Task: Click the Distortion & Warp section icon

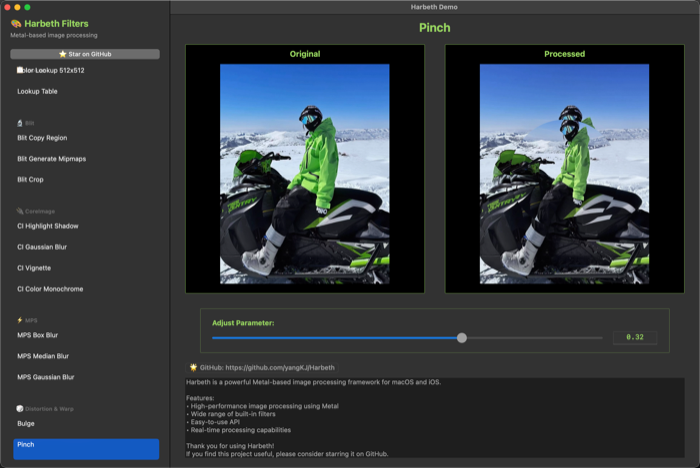Action: click(x=20, y=409)
